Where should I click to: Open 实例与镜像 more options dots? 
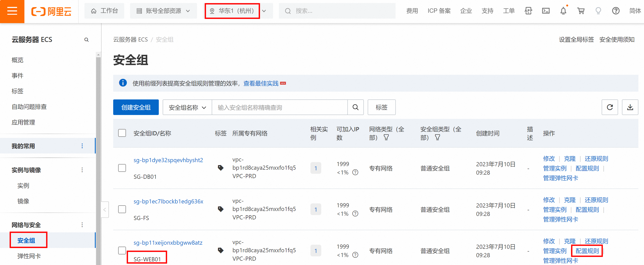[82, 170]
